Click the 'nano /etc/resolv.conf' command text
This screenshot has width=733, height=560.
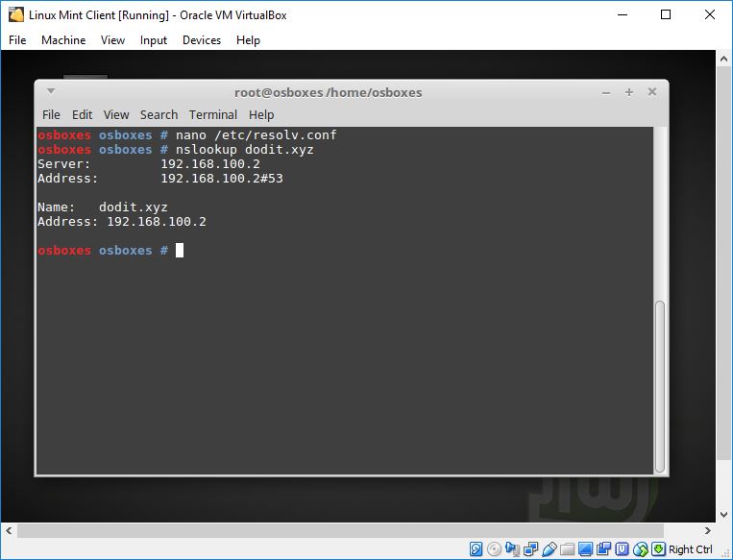tap(256, 135)
